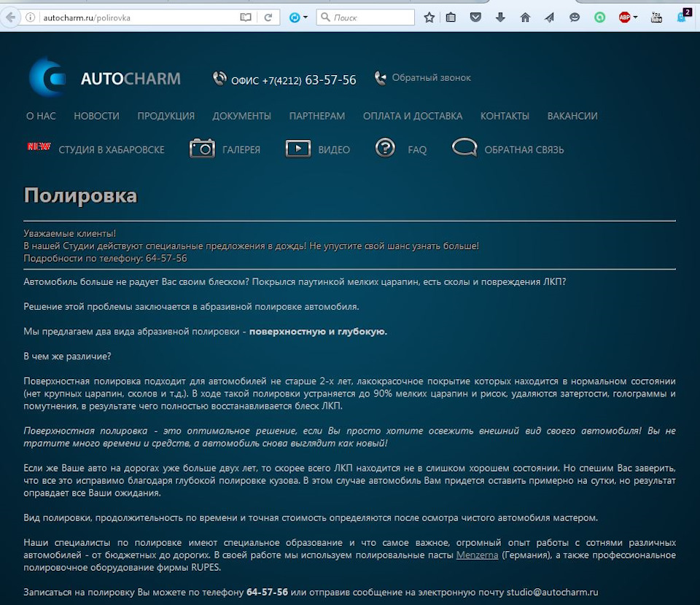Expand Adblock Plus dropdown arrow
The image size is (700, 605).
635,17
